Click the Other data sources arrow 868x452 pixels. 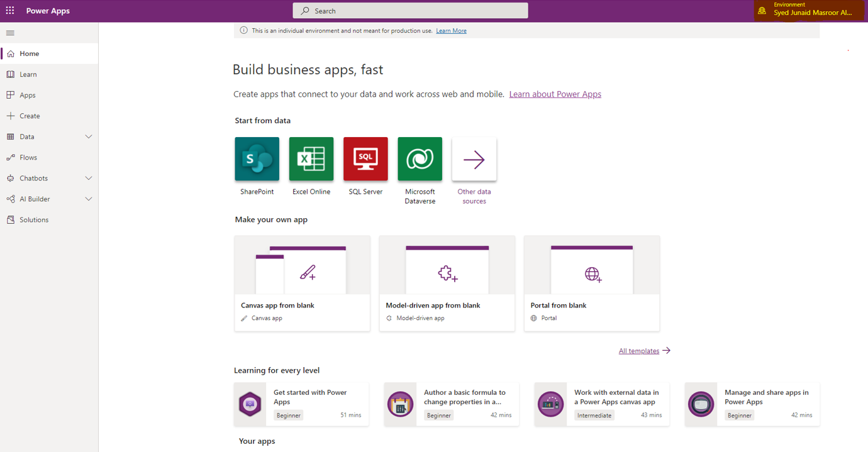474,160
